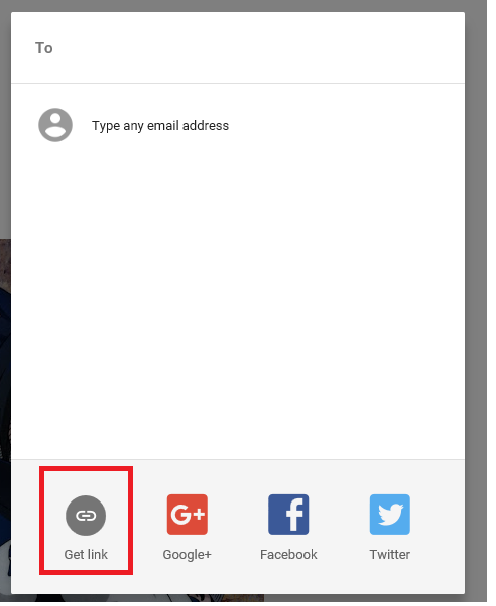Share via the Google+ icon
Screen dimensions: 496x606
[187, 514]
